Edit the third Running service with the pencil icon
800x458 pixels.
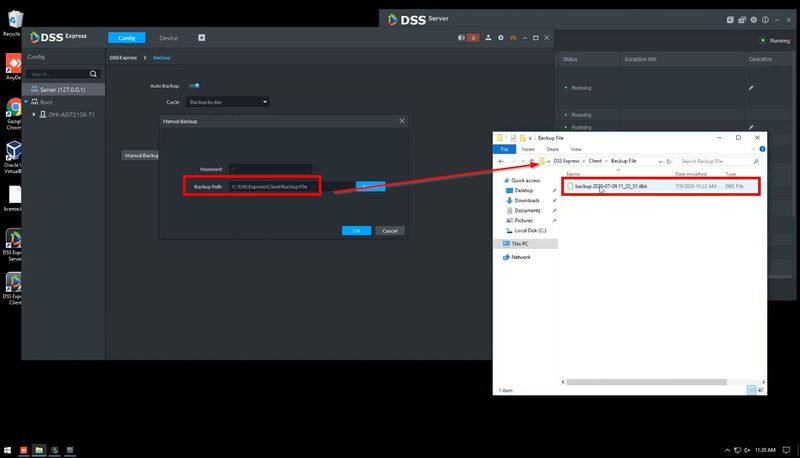[x=751, y=127]
